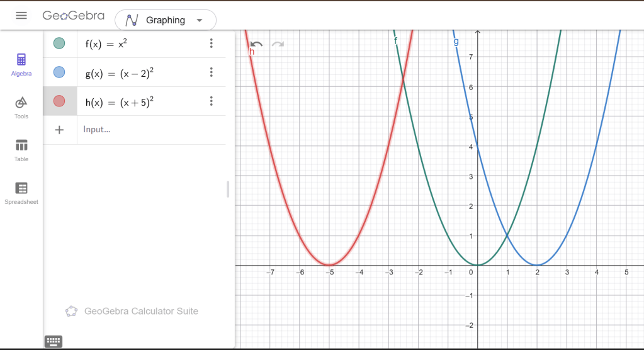Open the Graphing app switcher dropdown
The image size is (644, 350).
click(166, 20)
